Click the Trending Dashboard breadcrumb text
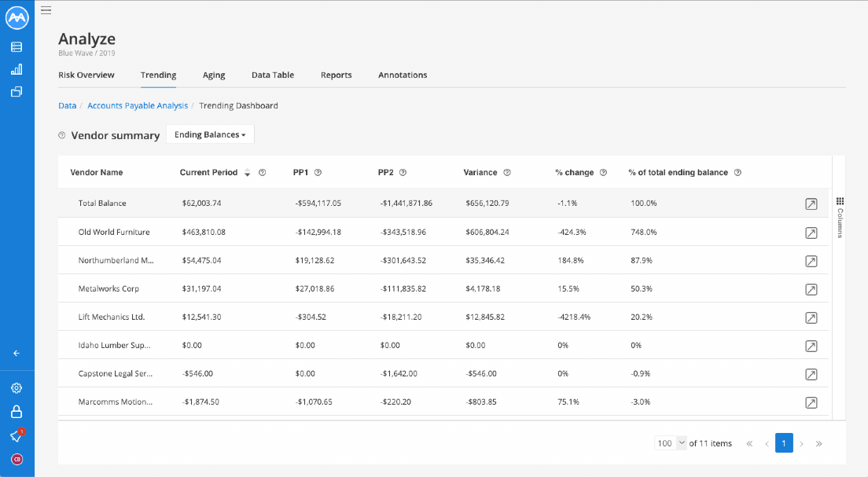Screen dimensions: 868x477 (x=238, y=105)
